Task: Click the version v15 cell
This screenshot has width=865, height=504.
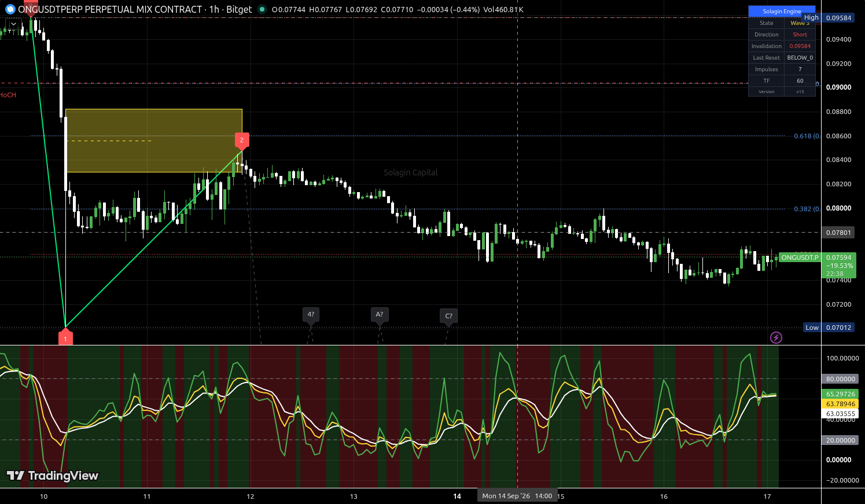Action: coord(800,91)
